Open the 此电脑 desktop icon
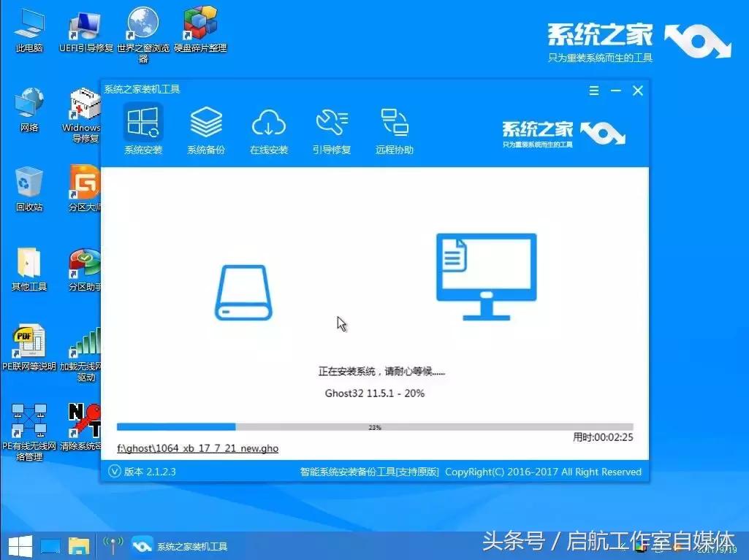 [x=28, y=29]
